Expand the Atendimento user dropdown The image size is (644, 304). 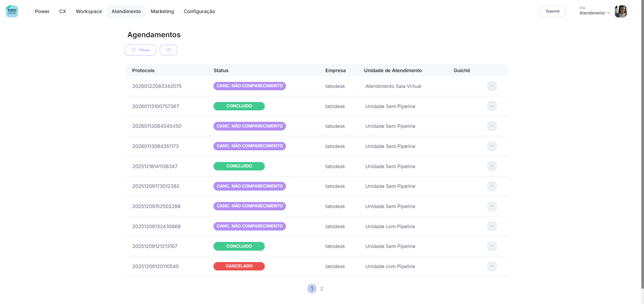tap(594, 13)
